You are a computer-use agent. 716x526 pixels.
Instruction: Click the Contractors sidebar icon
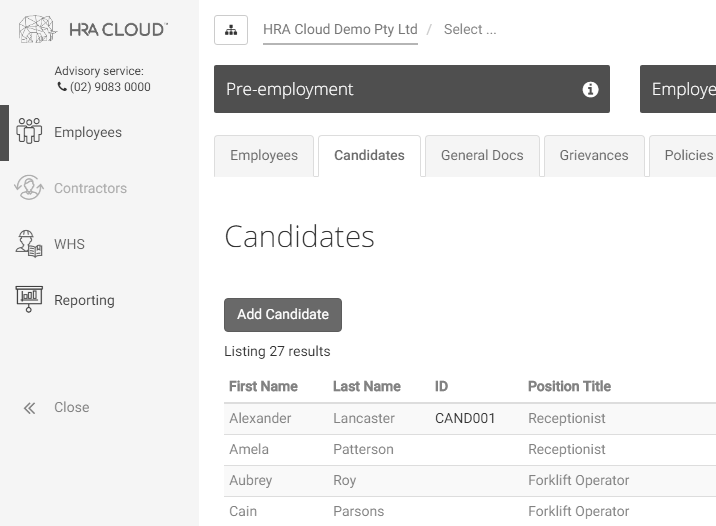[29, 188]
